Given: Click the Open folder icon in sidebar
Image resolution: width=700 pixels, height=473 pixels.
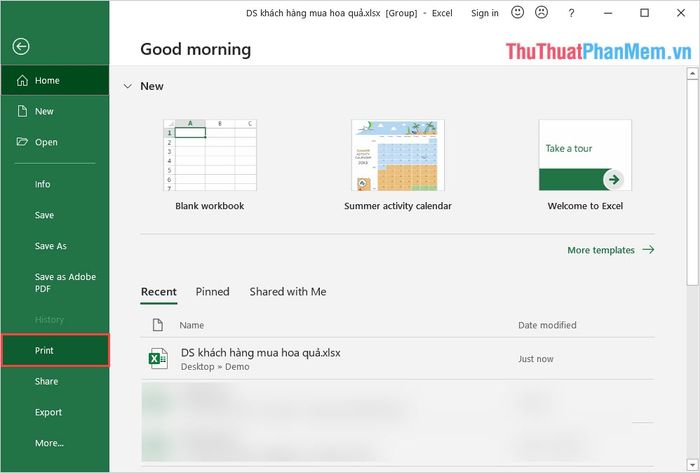Looking at the screenshot, I should coord(22,142).
